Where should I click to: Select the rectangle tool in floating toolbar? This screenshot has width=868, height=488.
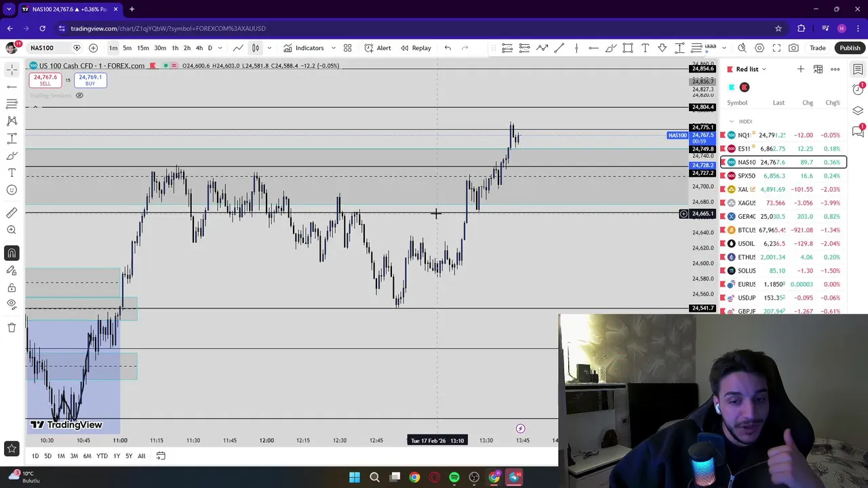click(x=628, y=48)
